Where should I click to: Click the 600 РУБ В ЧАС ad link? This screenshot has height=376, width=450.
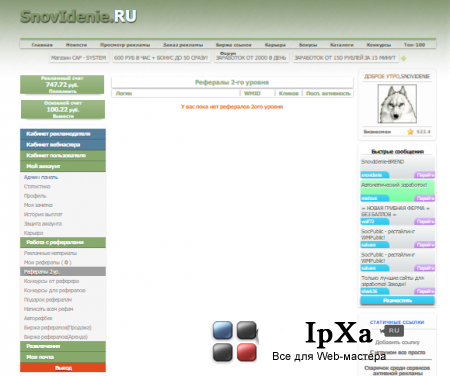(161, 58)
